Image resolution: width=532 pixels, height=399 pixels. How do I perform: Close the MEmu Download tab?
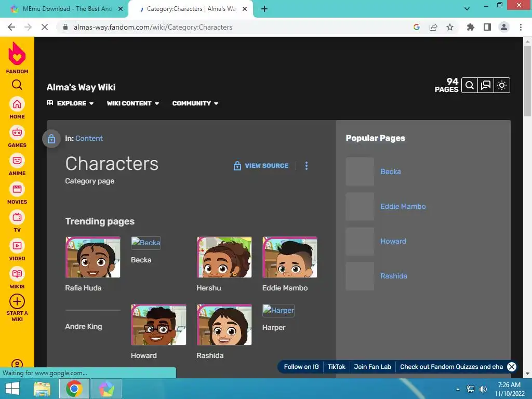tap(121, 9)
